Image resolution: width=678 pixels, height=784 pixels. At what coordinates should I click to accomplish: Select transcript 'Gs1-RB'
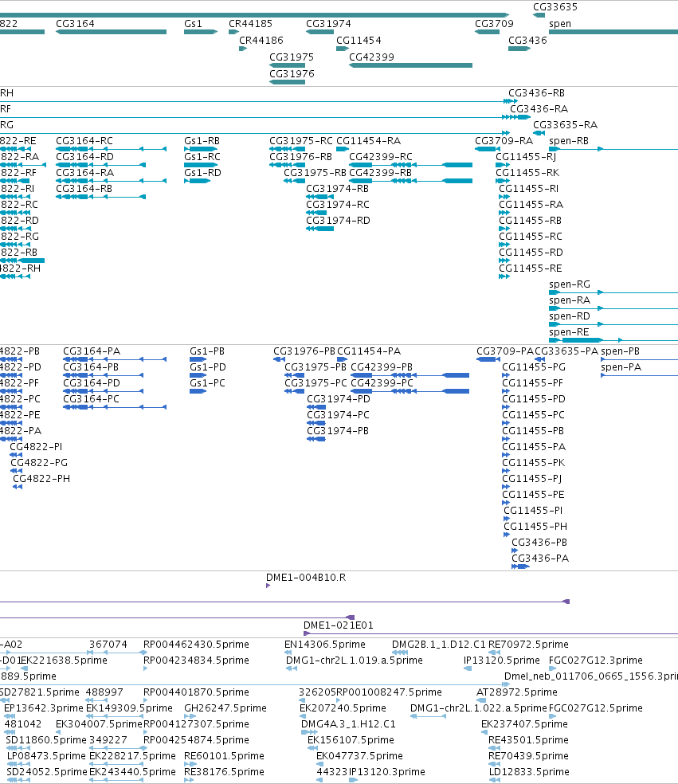(202, 141)
